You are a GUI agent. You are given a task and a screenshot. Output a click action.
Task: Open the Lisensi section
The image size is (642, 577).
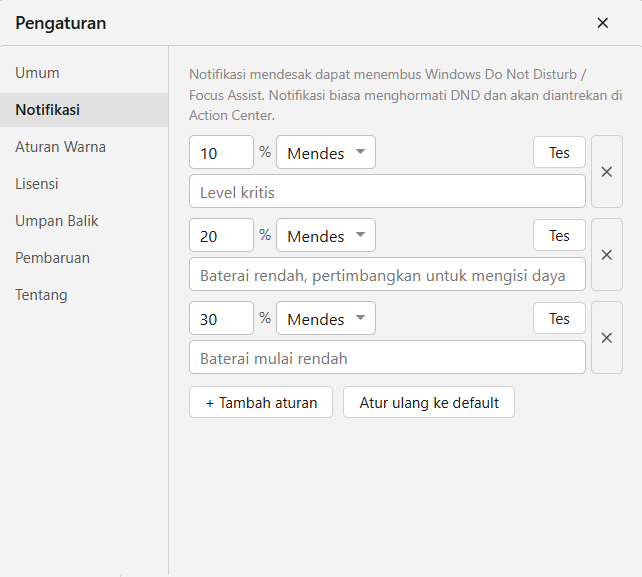(x=84, y=184)
